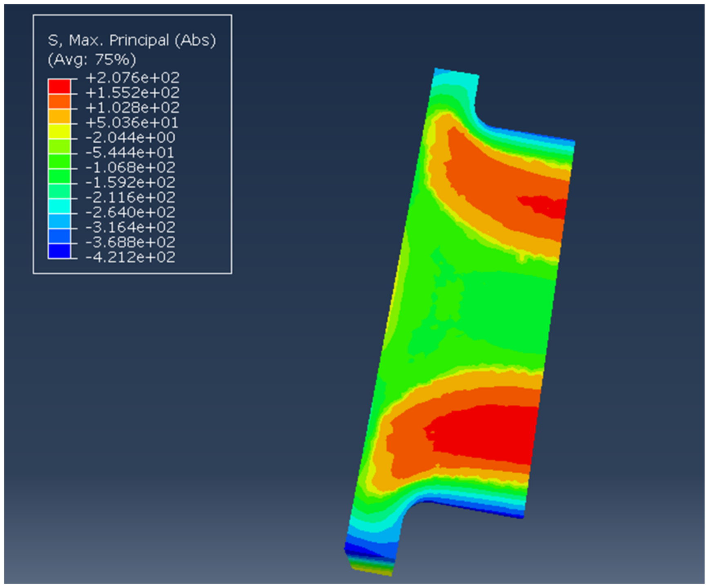The image size is (709, 588).
Task: Select the minimum value -4.212e+02 label
Action: click(130, 257)
